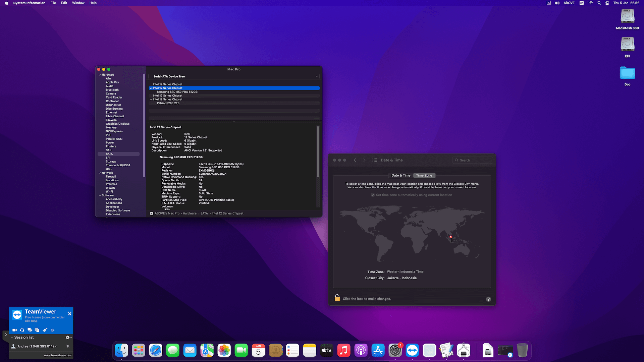Collapse the selected Intel 12 Series Chipset row
Screen dimensions: 644x362
(151, 88)
